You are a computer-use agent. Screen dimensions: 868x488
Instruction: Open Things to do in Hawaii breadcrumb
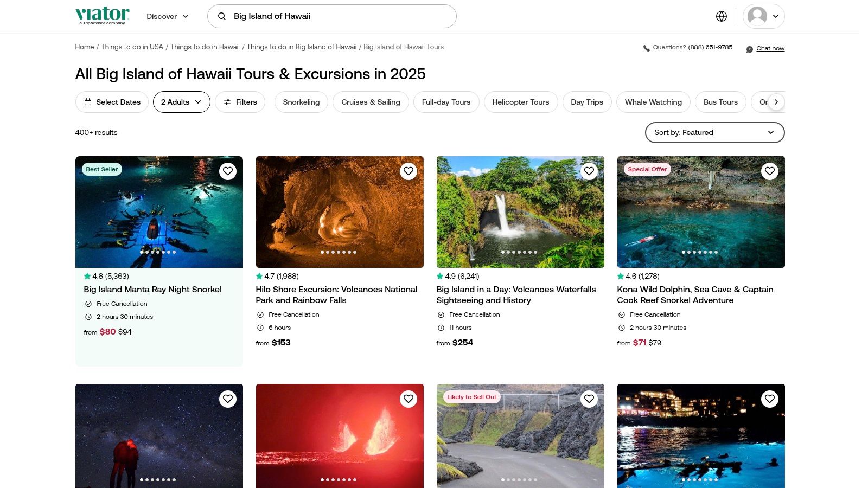click(x=205, y=47)
